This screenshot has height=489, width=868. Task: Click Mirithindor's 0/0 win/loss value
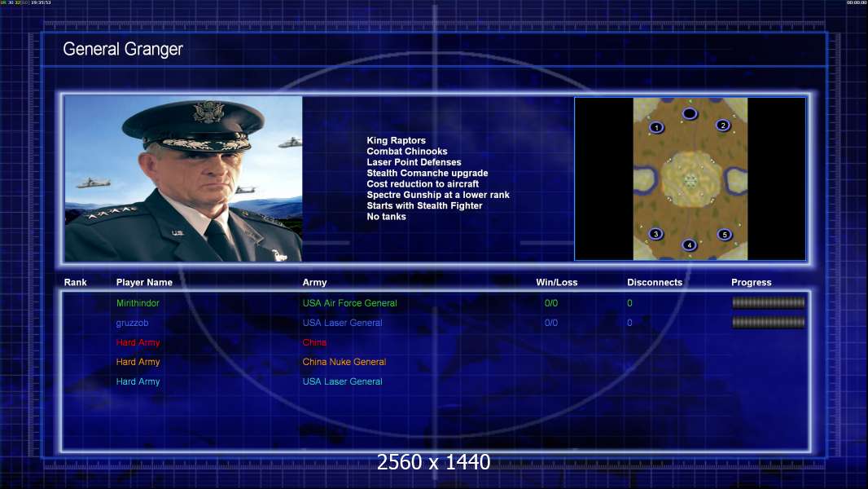click(x=551, y=303)
